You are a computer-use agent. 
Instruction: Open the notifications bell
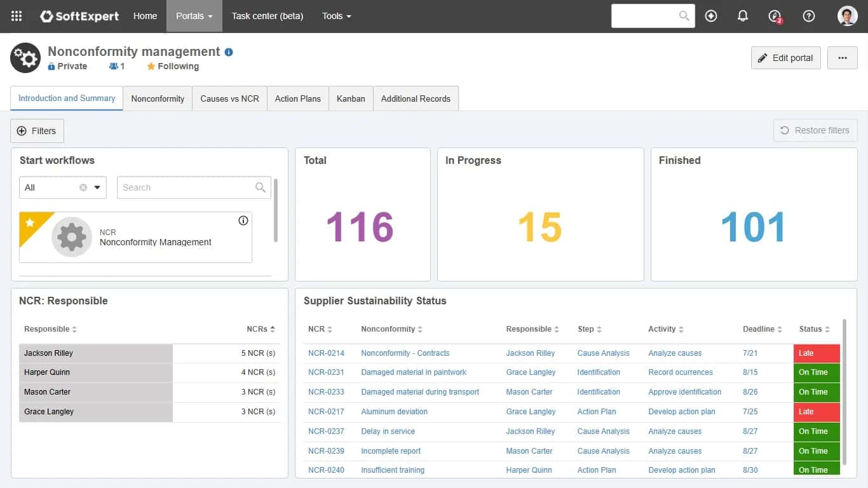coord(743,16)
